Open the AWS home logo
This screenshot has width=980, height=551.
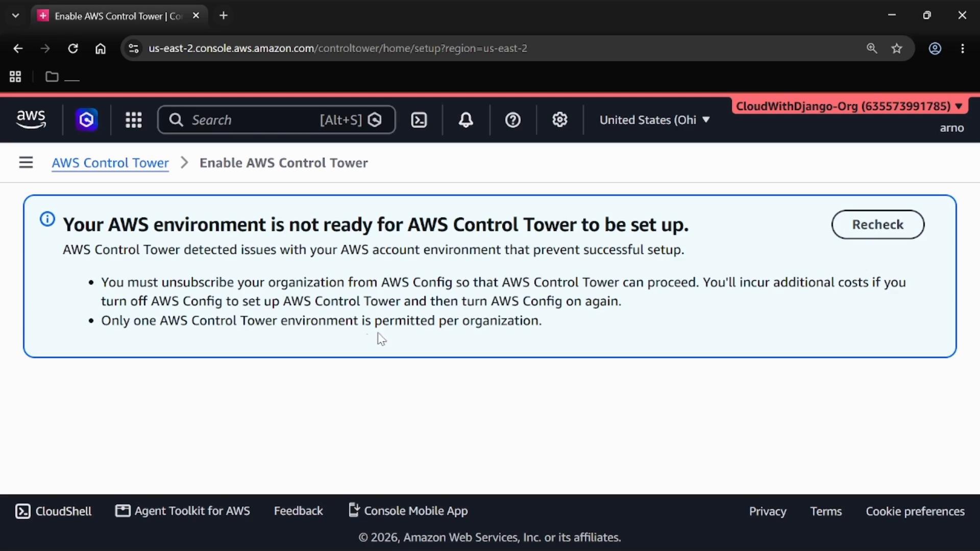(31, 120)
